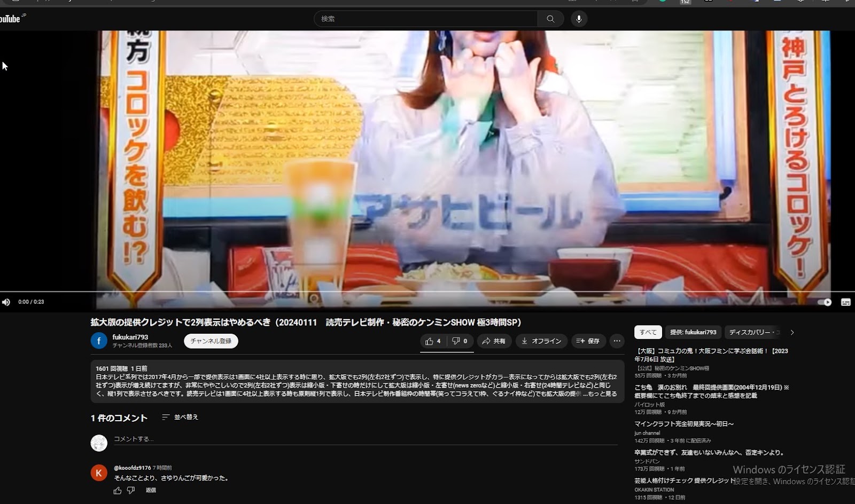The image size is (855, 504).
Task: Toggle subtitles with the captions icon
Action: click(x=846, y=302)
